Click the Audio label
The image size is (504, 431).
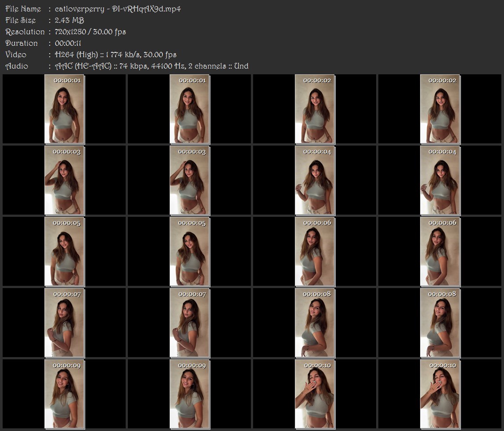pos(17,66)
